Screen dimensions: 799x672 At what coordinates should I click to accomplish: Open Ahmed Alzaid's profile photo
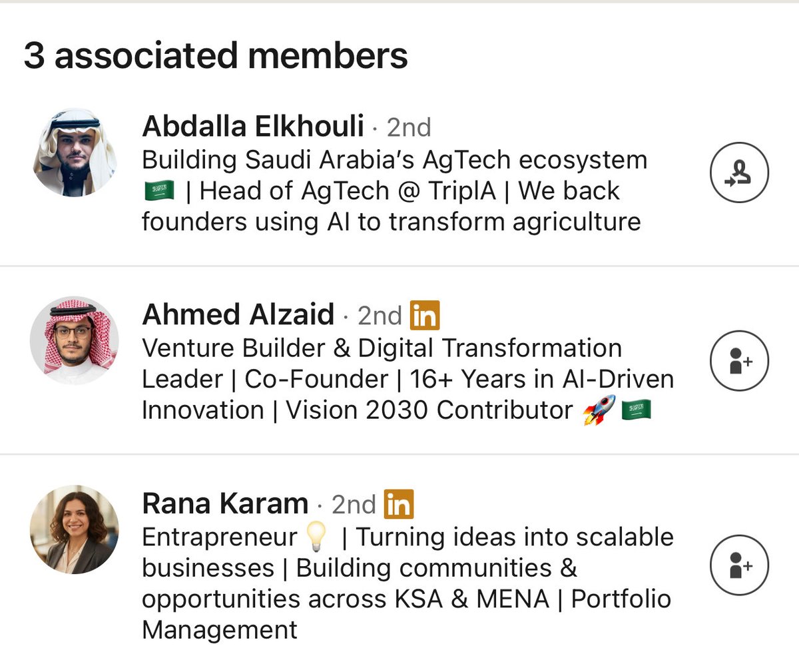pyautogui.click(x=75, y=340)
